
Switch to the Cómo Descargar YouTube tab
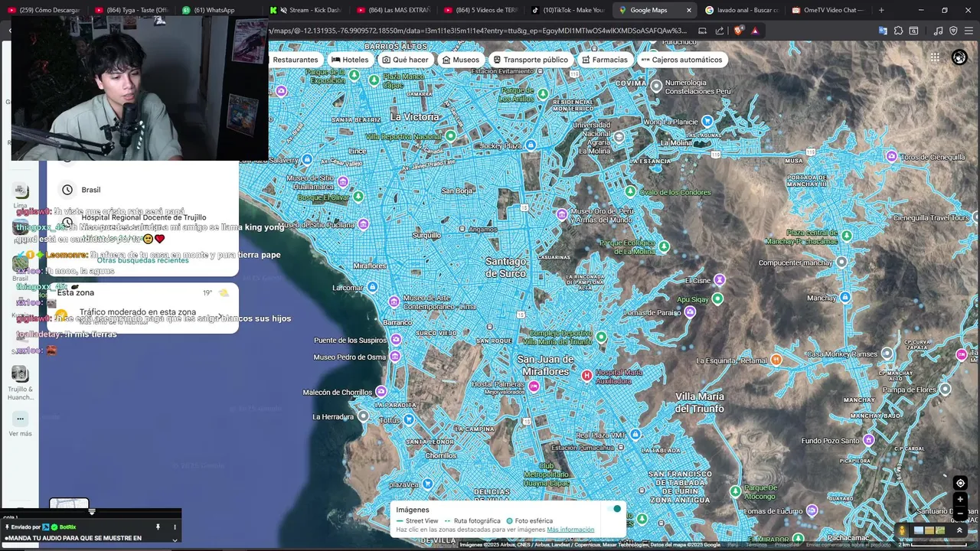(x=44, y=10)
